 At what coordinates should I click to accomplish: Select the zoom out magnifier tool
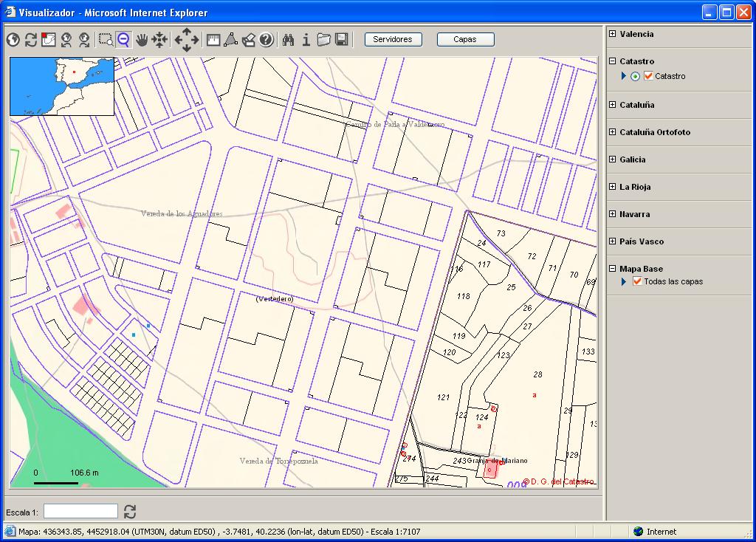pyautogui.click(x=123, y=40)
